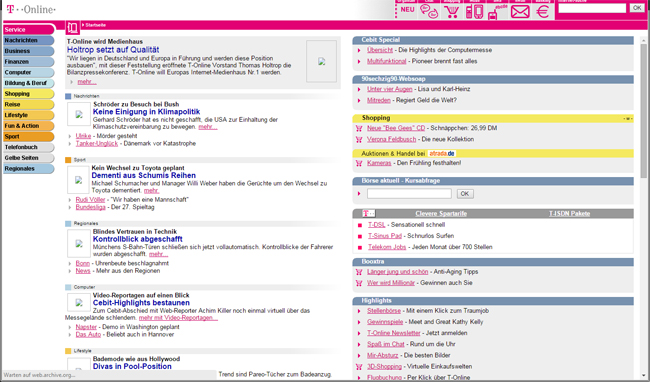Click red arrow bullet beside Multifunktional
Image resolution: width=650 pixels, height=382 pixels.
click(x=359, y=62)
